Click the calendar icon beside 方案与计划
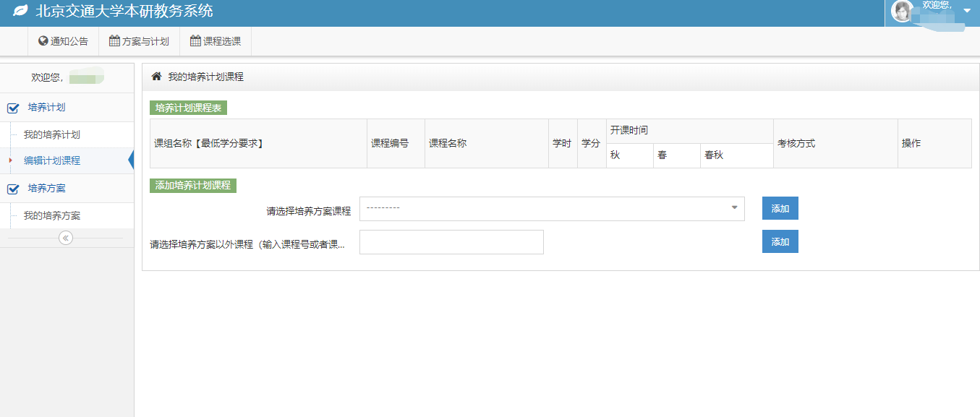 coord(114,41)
